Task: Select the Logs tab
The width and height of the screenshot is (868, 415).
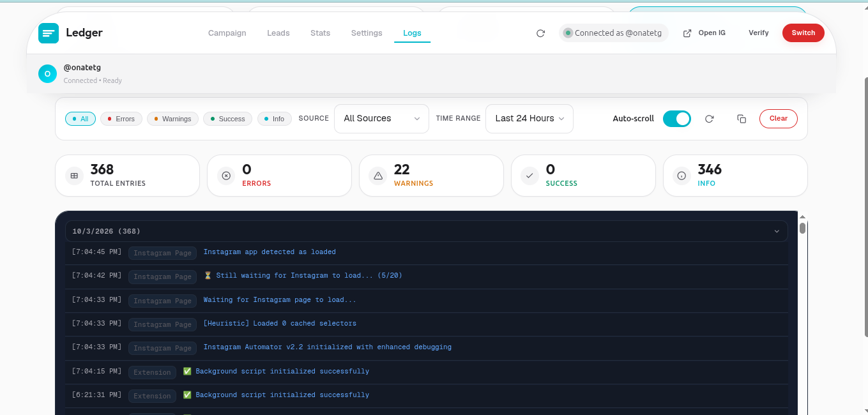Action: [x=412, y=33]
